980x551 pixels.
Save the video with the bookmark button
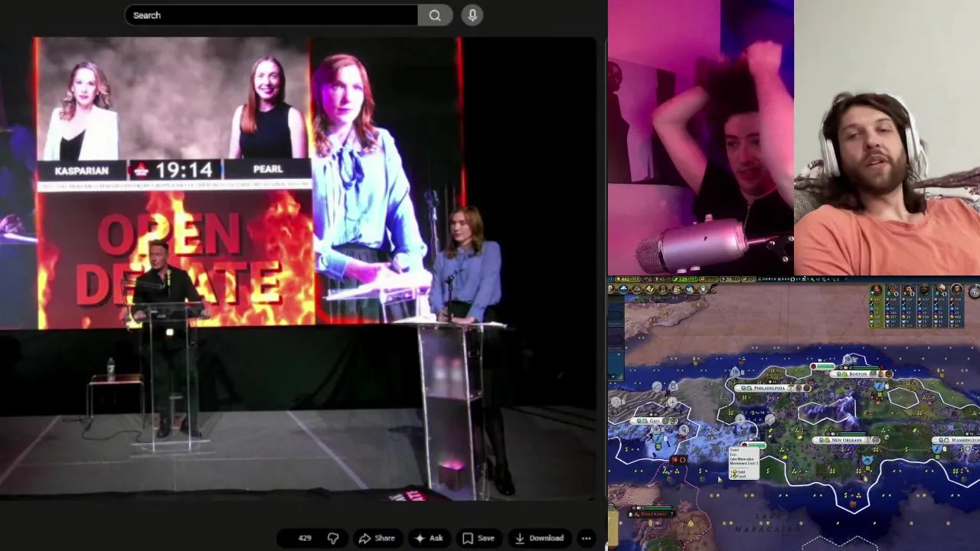tap(479, 538)
